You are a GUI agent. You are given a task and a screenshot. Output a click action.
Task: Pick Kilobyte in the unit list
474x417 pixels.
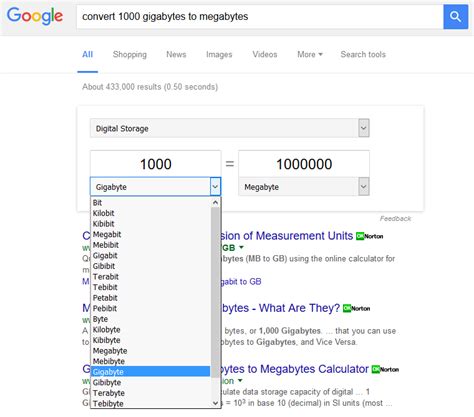pos(151,330)
